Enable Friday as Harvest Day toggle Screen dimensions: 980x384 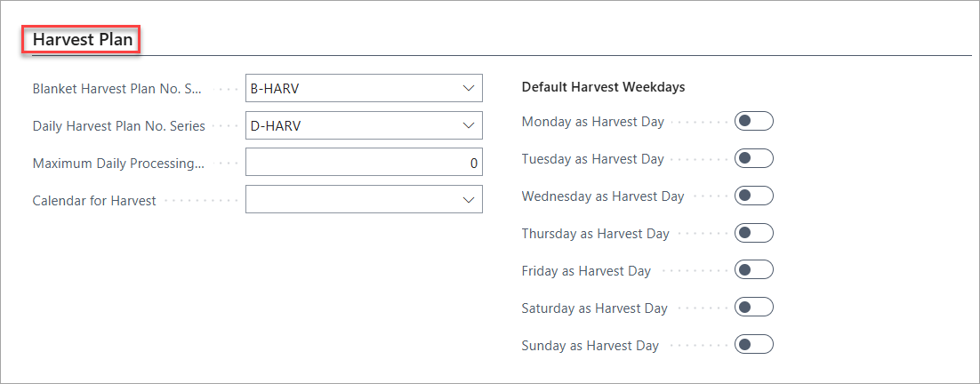[754, 270]
